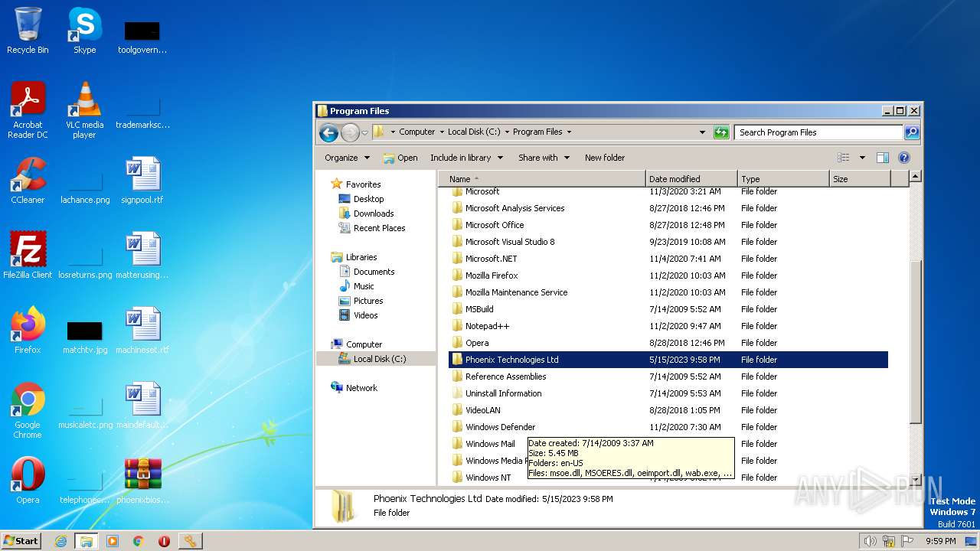
Task: Open the recent pages dropdown arrow
Action: tap(365, 132)
